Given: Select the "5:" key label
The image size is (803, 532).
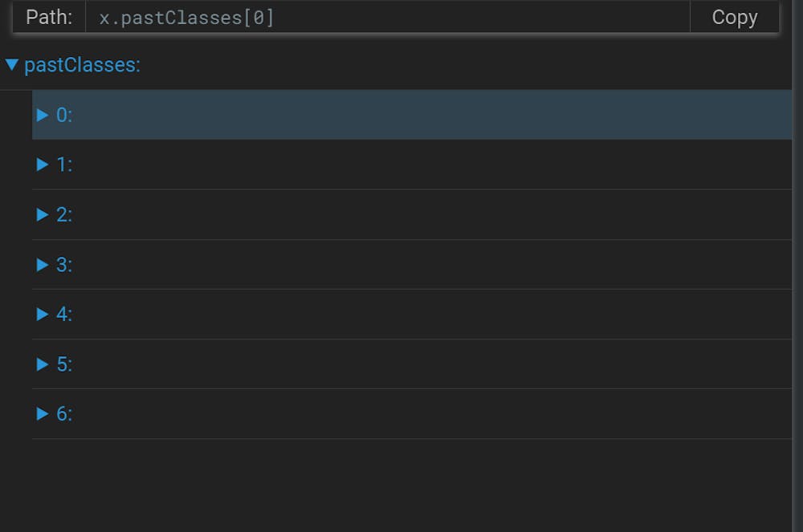Looking at the screenshot, I should click(x=64, y=363).
